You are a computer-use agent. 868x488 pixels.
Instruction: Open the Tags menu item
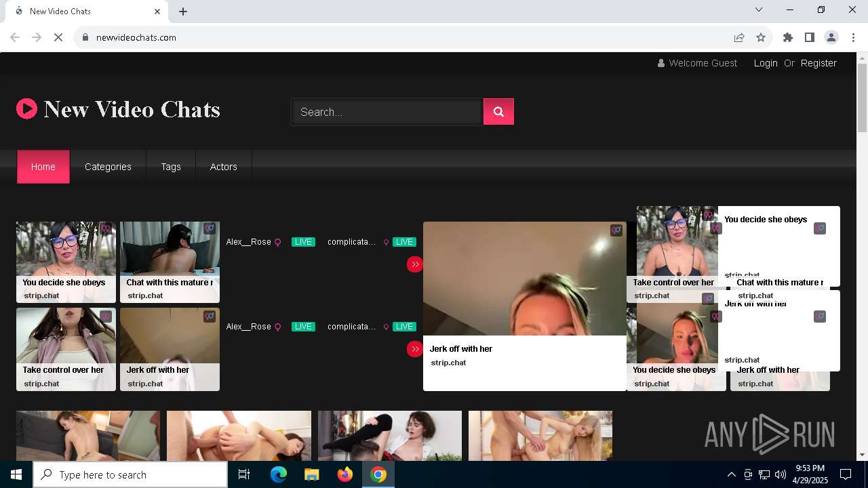pyautogui.click(x=171, y=167)
